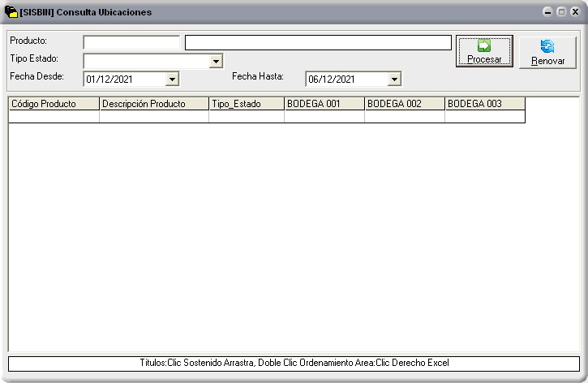Click the empty first row Código Producto cell
588x383 pixels.
54,117
